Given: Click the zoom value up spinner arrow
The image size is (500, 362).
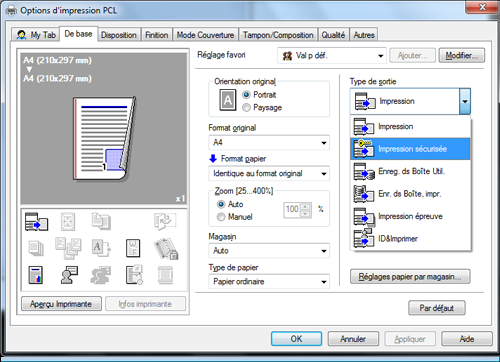Looking at the screenshot, I should pyautogui.click(x=306, y=206).
